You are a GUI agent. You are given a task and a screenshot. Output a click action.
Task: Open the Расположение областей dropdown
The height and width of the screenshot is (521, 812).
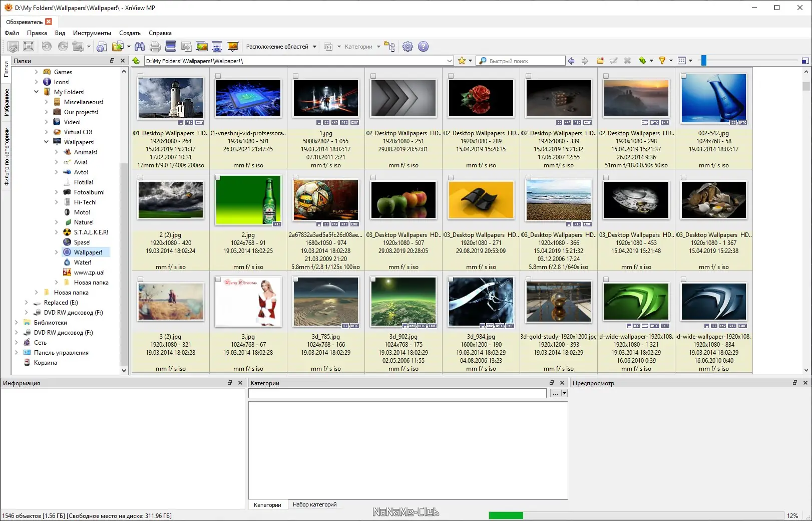point(281,47)
